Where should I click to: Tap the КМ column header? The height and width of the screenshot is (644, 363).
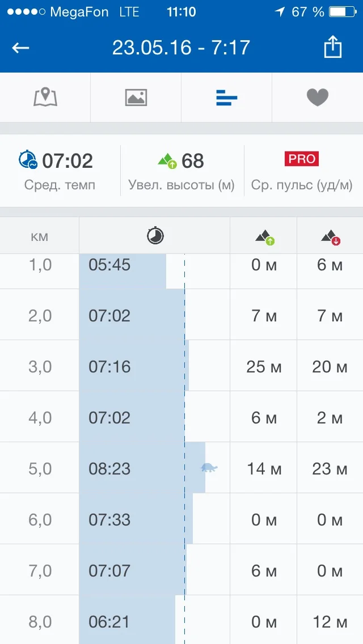pos(40,236)
